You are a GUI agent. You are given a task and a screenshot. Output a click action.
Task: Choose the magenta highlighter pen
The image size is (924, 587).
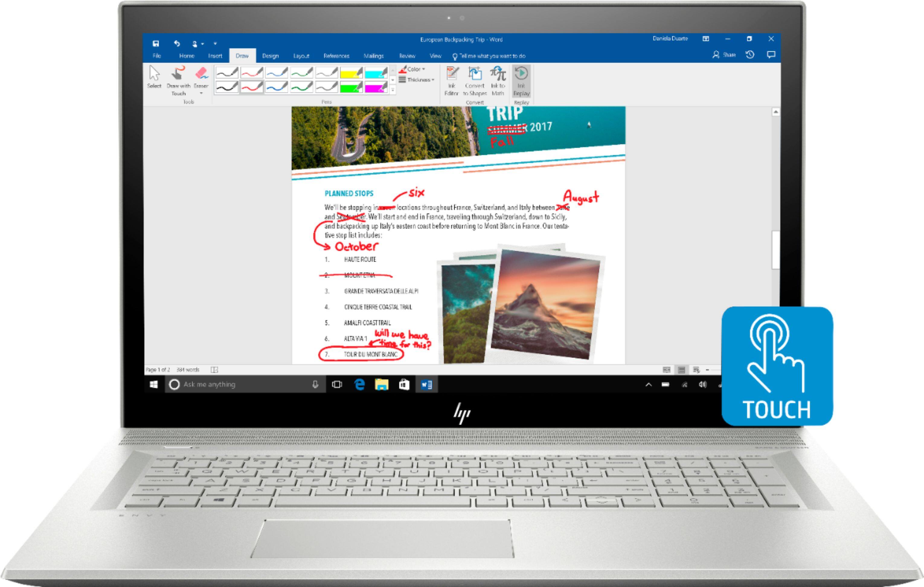376,87
